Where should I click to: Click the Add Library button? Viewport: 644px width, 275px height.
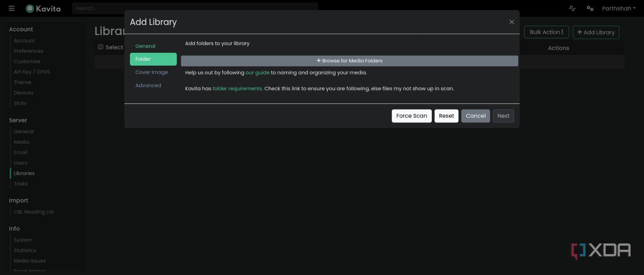(596, 32)
